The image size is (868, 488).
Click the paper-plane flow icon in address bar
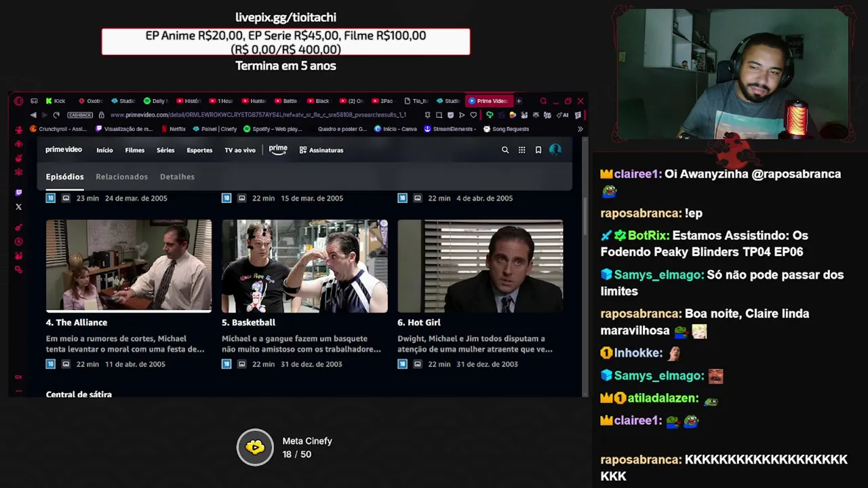tap(462, 115)
